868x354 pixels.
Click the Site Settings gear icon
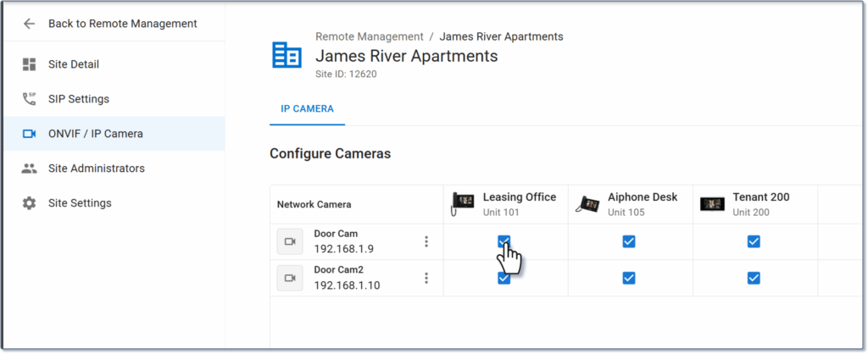click(30, 203)
